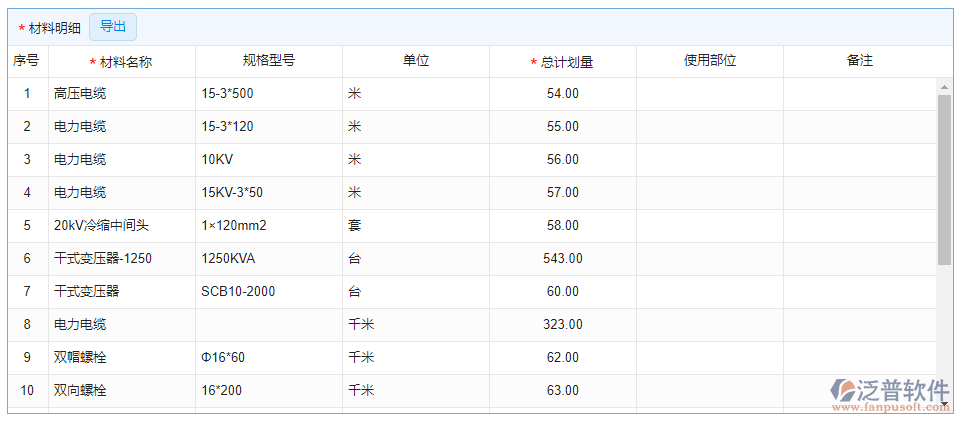Click the empty specification cell in row 8
Screen dimensions: 960x423
pos(269,325)
